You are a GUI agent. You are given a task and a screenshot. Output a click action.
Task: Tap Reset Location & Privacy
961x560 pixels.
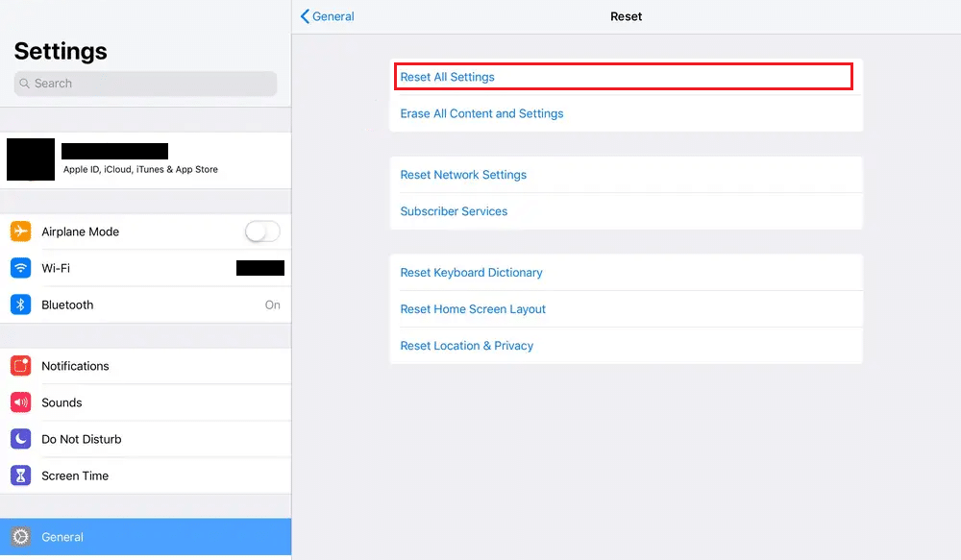626,346
